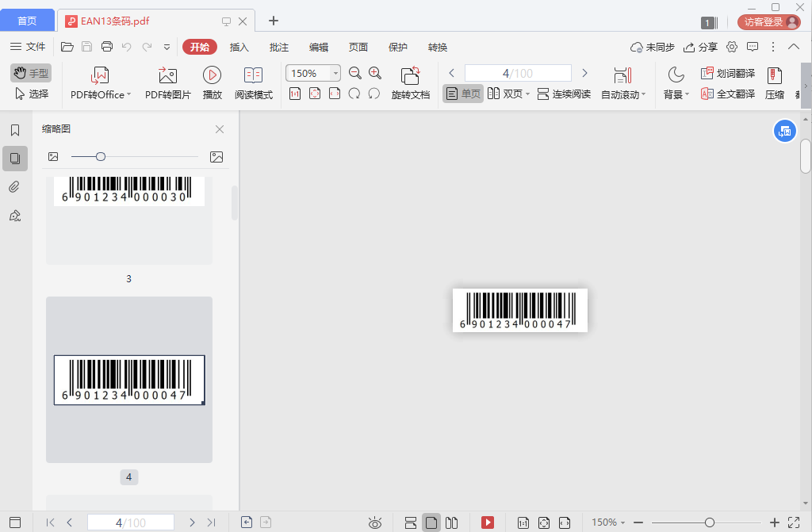Image resolution: width=812 pixels, height=532 pixels.
Task: Collapse the ribbon with the chevron
Action: pyautogui.click(x=793, y=47)
